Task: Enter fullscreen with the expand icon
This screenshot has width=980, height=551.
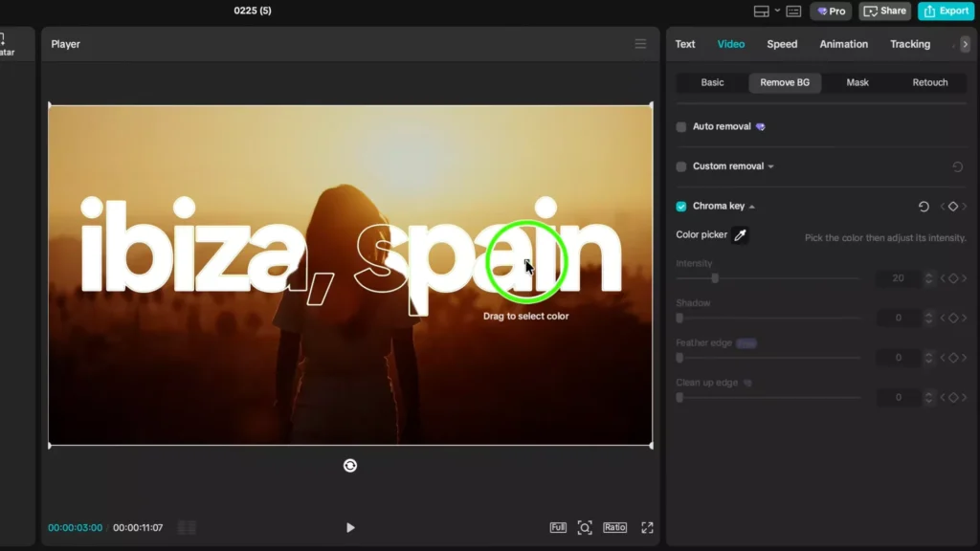Action: tap(648, 526)
